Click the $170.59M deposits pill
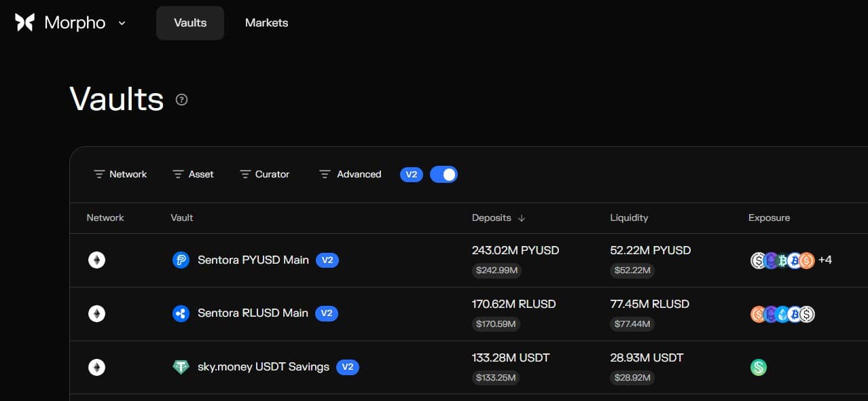Image resolution: width=868 pixels, height=401 pixels. (x=496, y=324)
